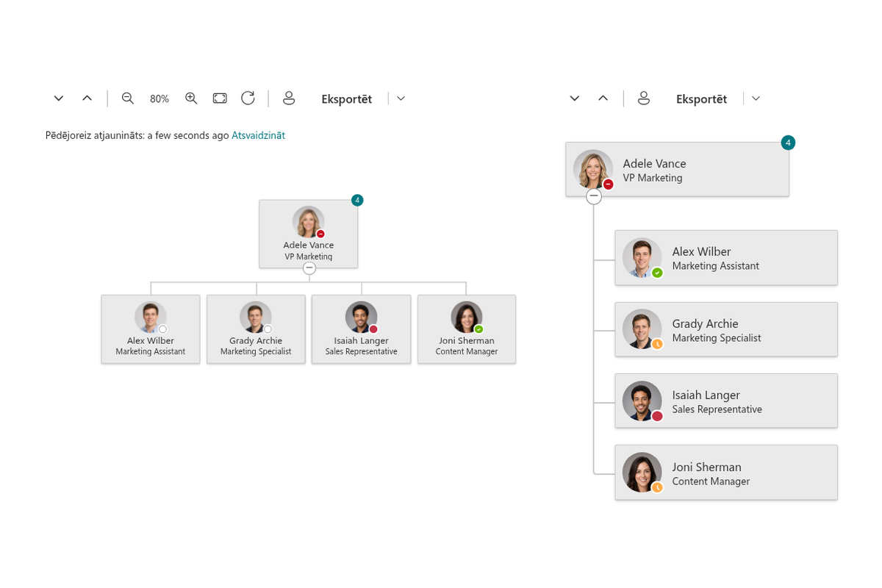The image size is (882, 588).
Task: Click Adele Vance photo in vertical chart
Action: point(593,170)
